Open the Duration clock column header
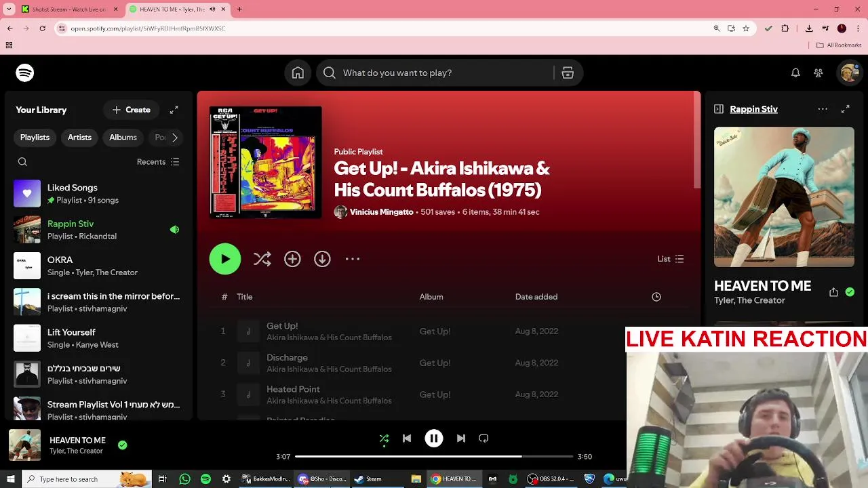This screenshot has height=488, width=868. (656, 297)
